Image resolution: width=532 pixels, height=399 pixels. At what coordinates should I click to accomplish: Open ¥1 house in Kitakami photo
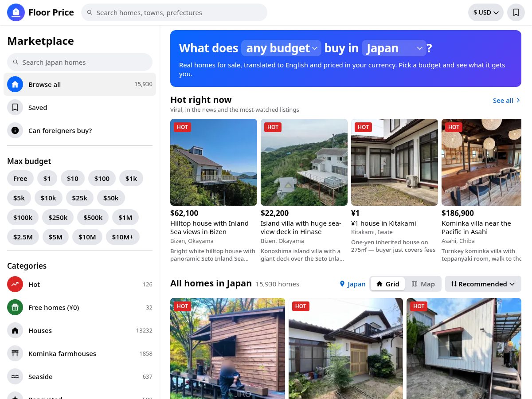[x=395, y=162]
